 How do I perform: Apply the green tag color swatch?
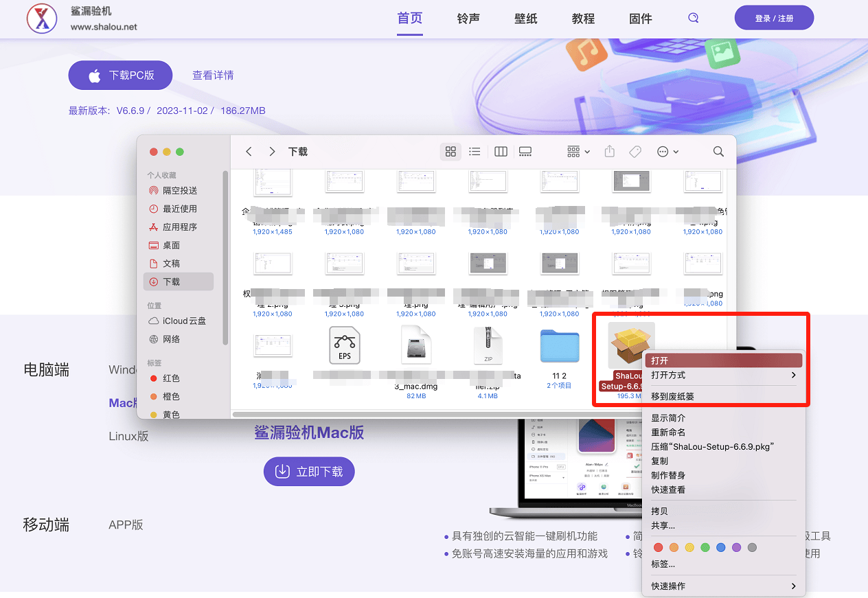pos(705,547)
